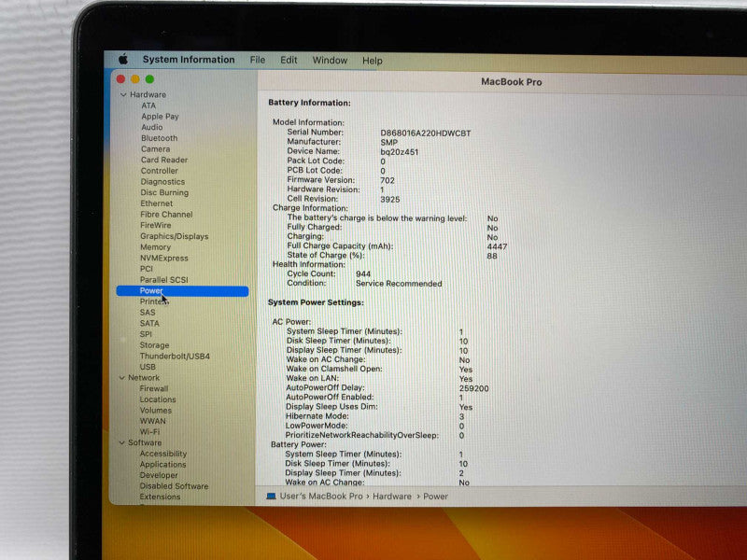The image size is (747, 560).
Task: Select USB in sidebar
Action: [148, 367]
